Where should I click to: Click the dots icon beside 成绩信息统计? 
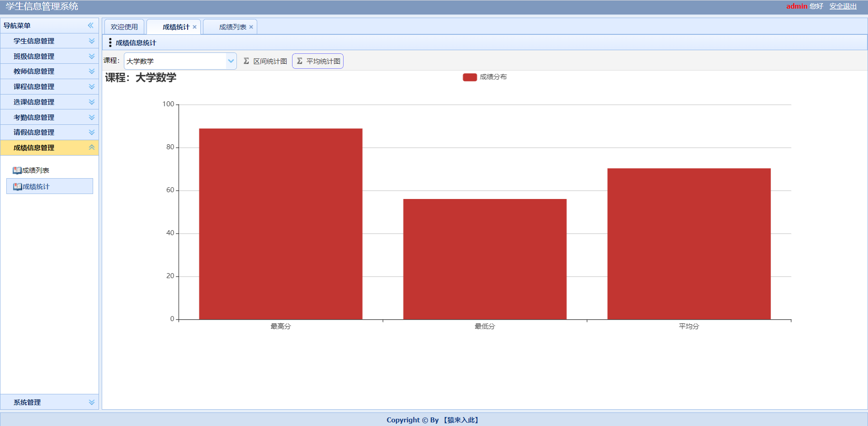point(110,43)
